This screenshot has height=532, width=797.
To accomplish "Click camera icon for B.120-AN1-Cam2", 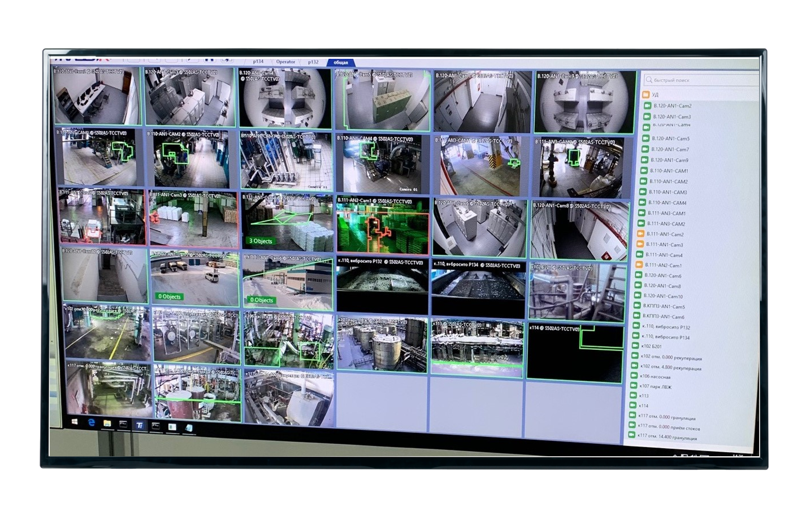I will [648, 106].
